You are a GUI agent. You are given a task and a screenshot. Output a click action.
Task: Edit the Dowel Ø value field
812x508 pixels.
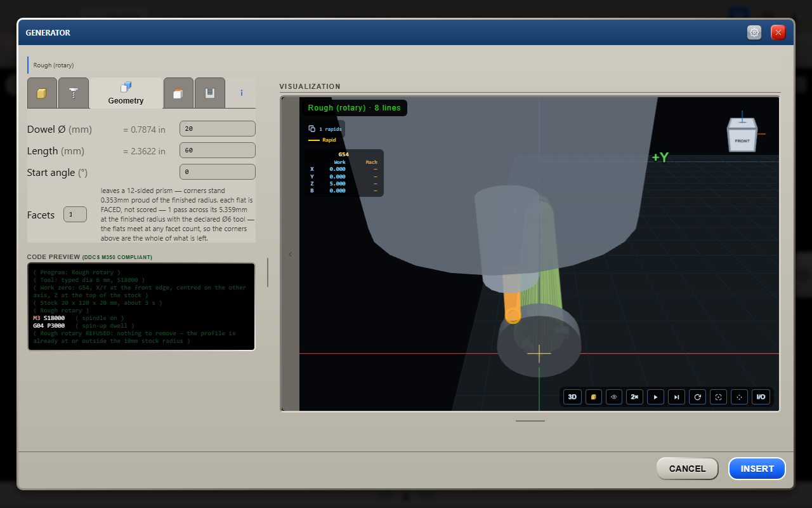click(218, 129)
